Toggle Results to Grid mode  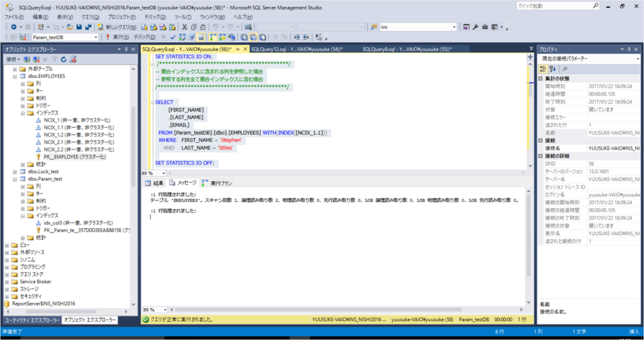tap(253, 37)
